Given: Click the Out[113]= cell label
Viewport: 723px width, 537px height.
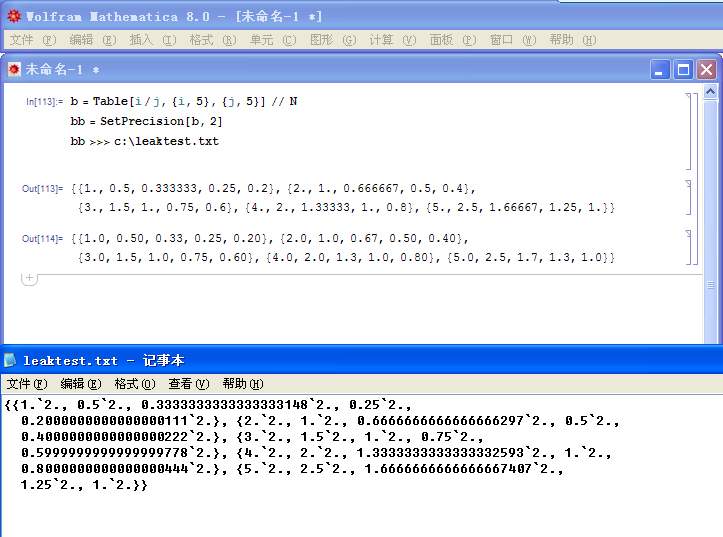Looking at the screenshot, I should click(42, 189).
